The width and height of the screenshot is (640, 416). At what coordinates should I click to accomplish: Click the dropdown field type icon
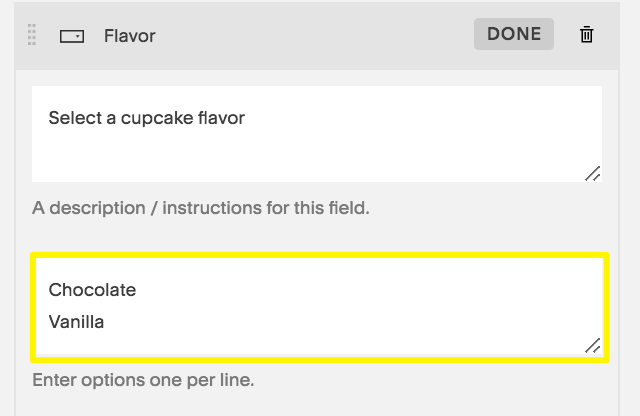point(72,36)
